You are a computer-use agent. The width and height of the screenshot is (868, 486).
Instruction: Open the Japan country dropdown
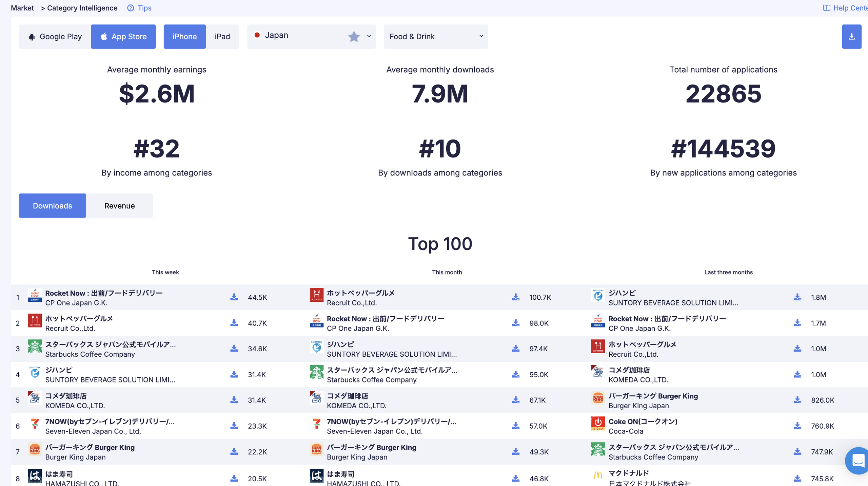point(311,36)
